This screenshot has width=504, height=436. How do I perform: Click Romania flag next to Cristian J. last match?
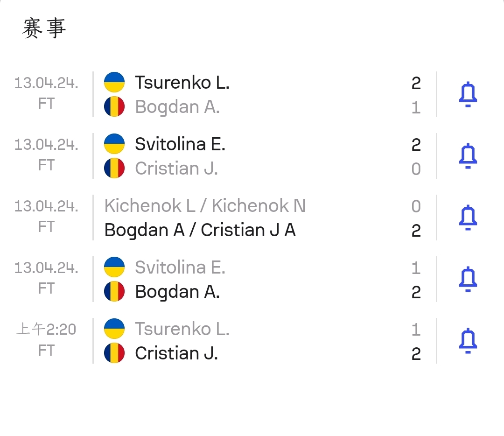click(x=114, y=353)
